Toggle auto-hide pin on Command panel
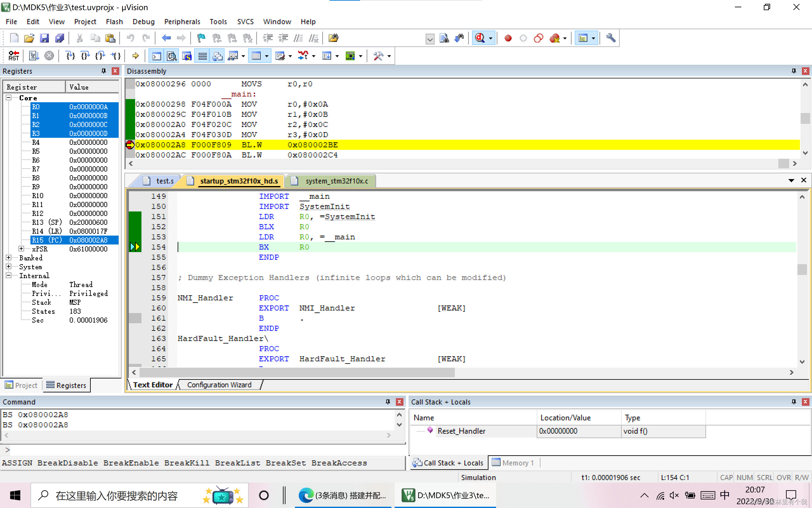Viewport: 812px width, 508px height. pos(388,402)
